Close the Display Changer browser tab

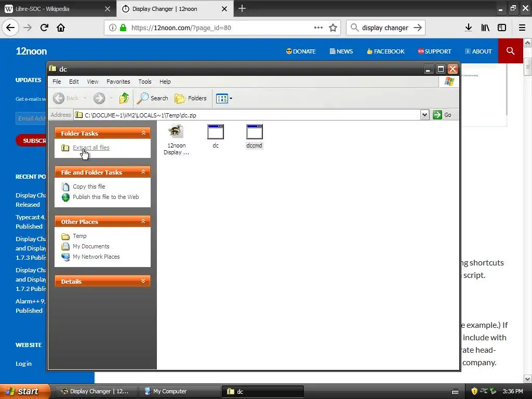(224, 9)
